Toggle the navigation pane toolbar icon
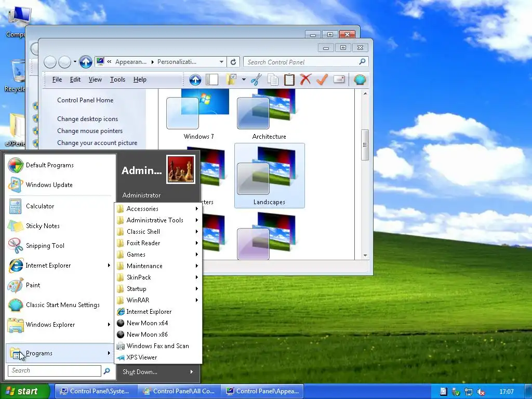This screenshot has width=532, height=399. point(212,79)
